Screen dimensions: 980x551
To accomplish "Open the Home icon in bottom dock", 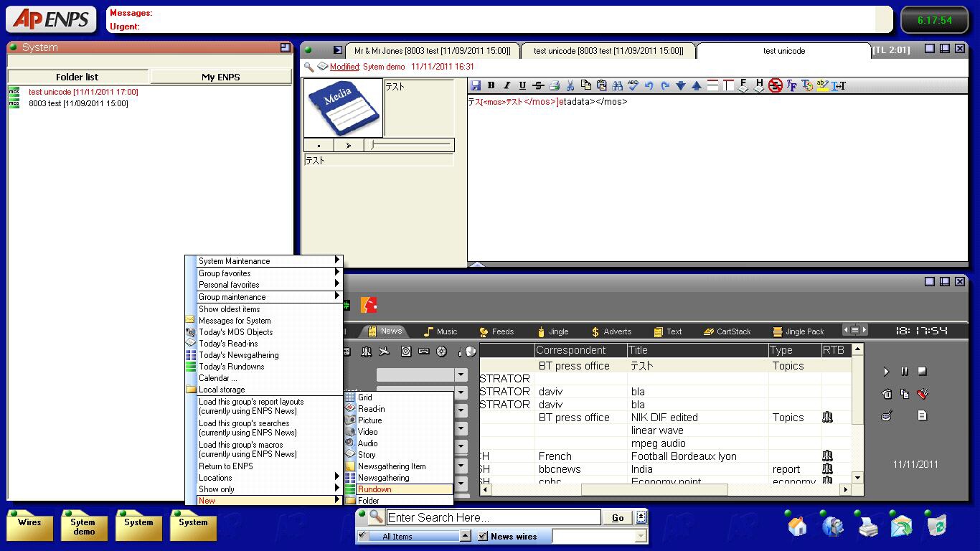I will pyautogui.click(x=797, y=526).
